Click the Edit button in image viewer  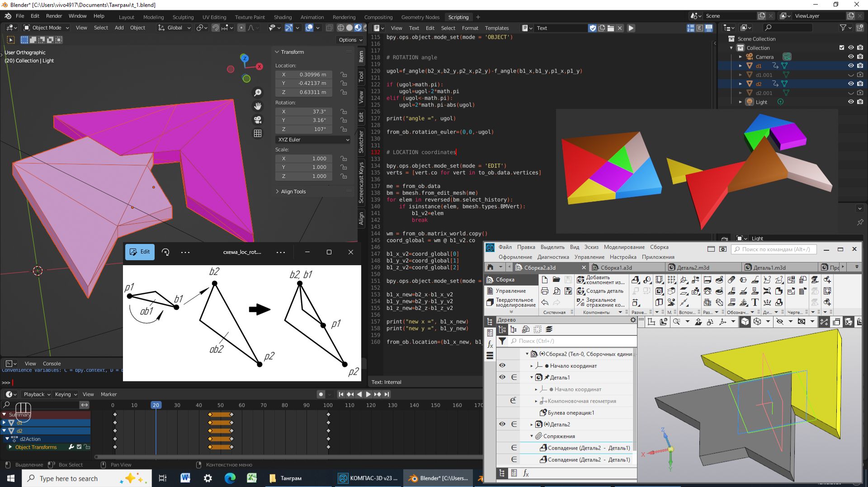140,252
